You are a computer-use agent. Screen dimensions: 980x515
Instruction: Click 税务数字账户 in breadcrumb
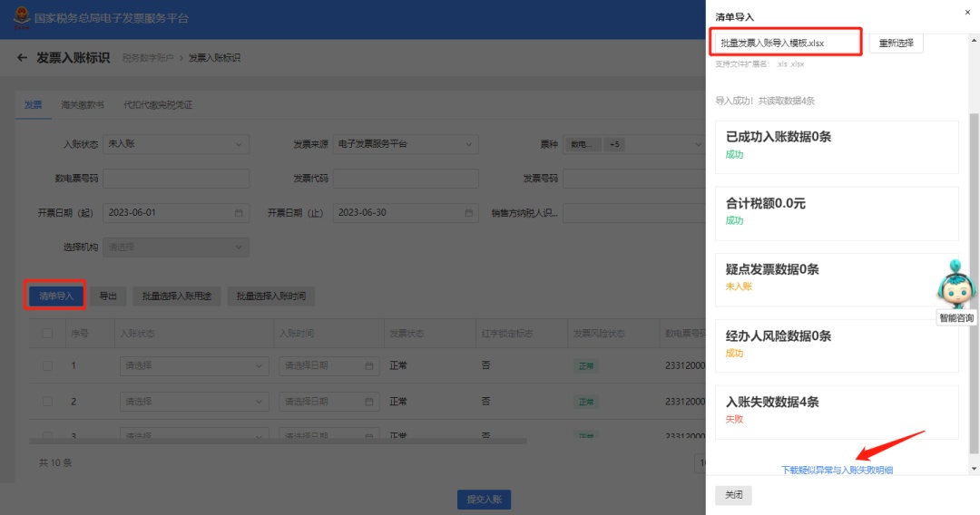(148, 57)
